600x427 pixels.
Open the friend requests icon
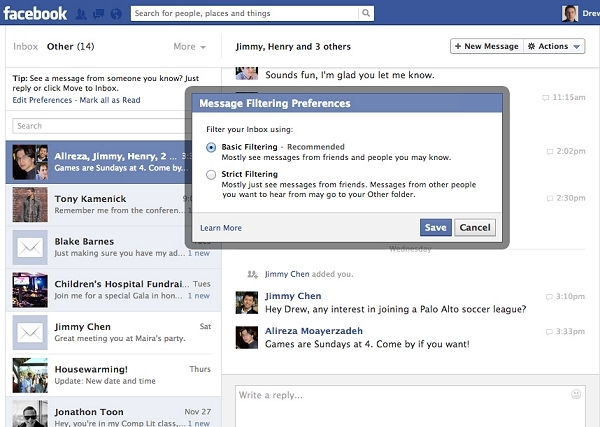coord(81,14)
